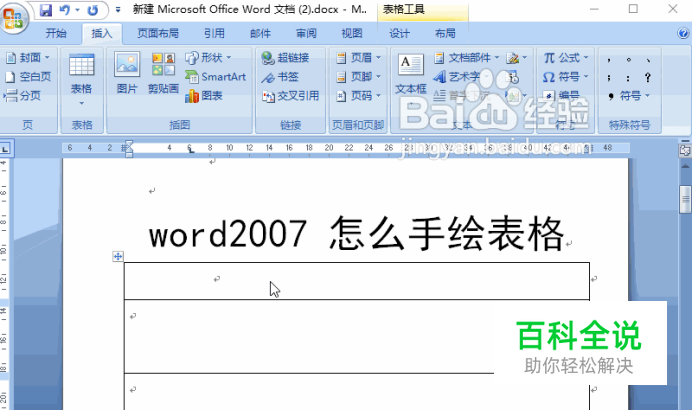Image resolution: width=692 pixels, height=410 pixels.
Task: Insert the enumeration comma 、 symbol
Action: [648, 59]
